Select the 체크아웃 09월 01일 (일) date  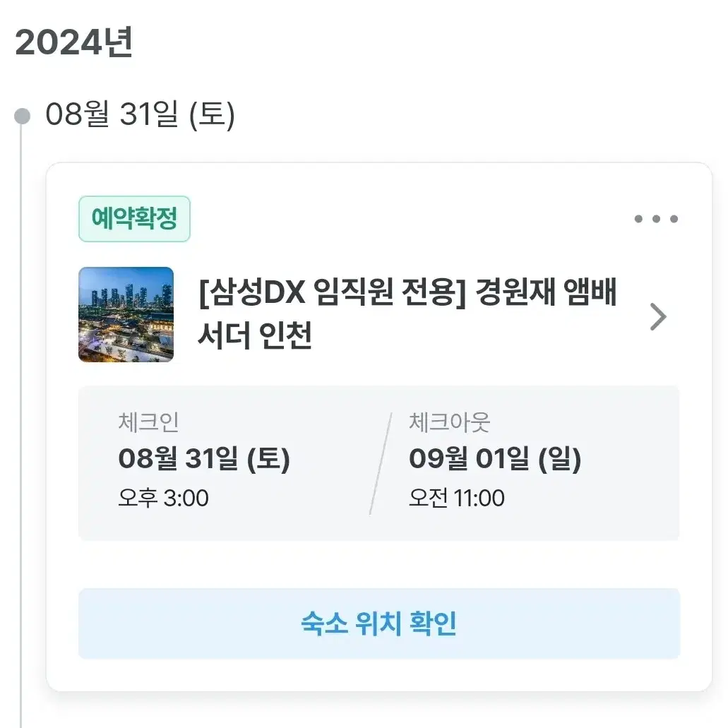[x=495, y=459]
